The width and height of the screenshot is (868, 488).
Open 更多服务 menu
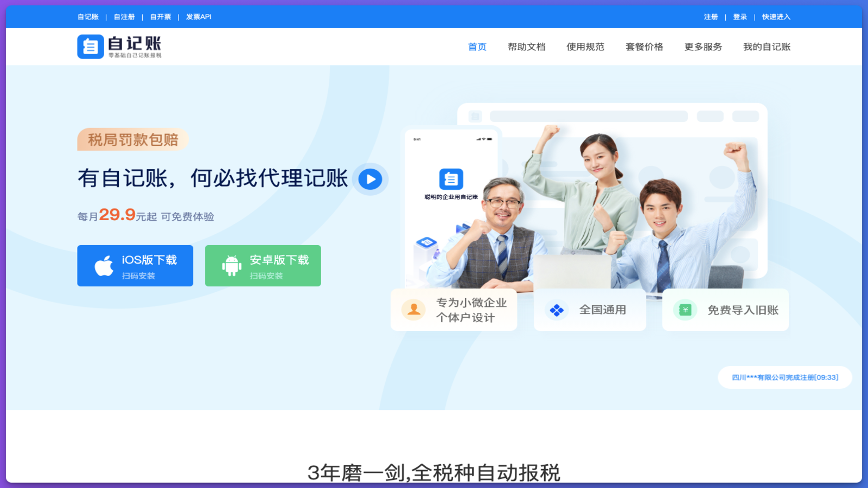pyautogui.click(x=703, y=47)
